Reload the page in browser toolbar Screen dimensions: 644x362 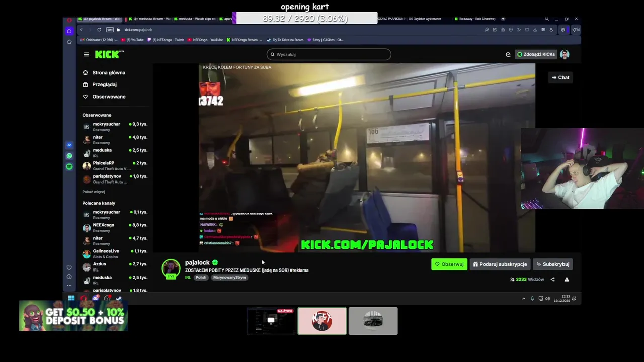(99, 30)
